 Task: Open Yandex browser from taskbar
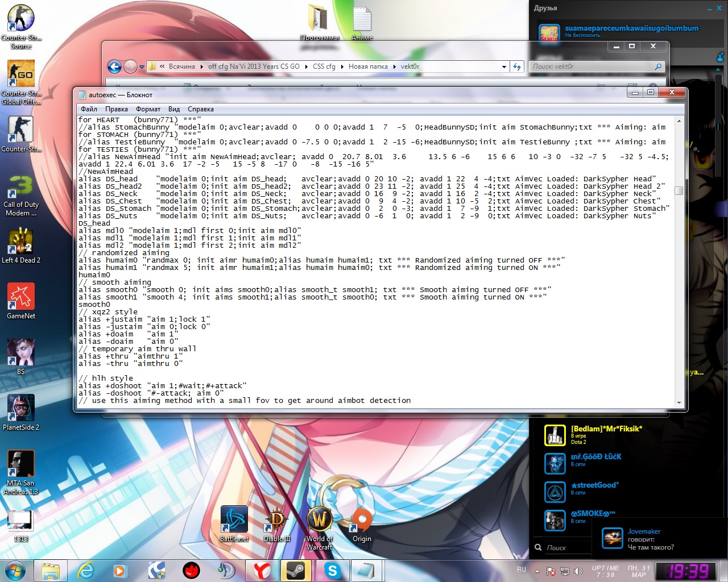[262, 570]
